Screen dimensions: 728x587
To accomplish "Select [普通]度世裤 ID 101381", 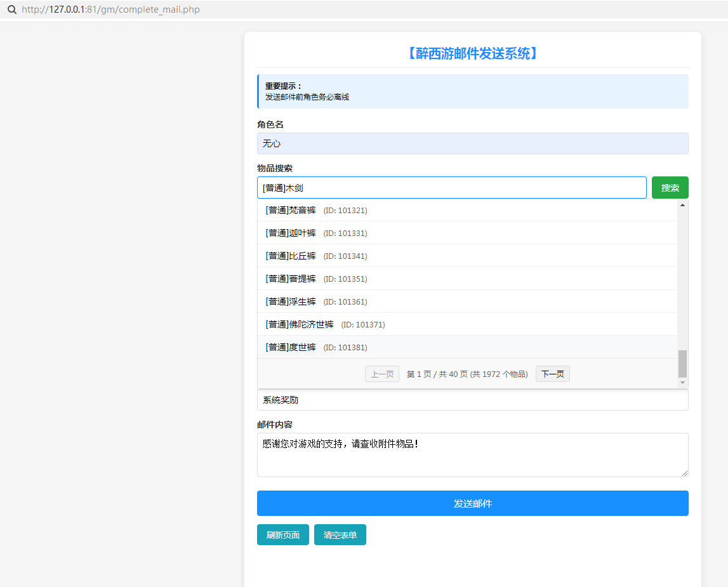I will [x=468, y=347].
